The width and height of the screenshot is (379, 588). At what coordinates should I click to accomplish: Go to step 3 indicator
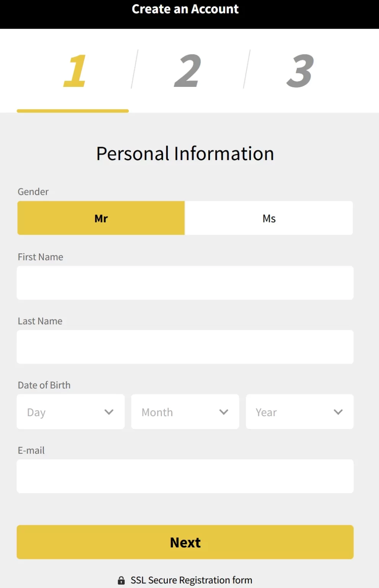[300, 70]
